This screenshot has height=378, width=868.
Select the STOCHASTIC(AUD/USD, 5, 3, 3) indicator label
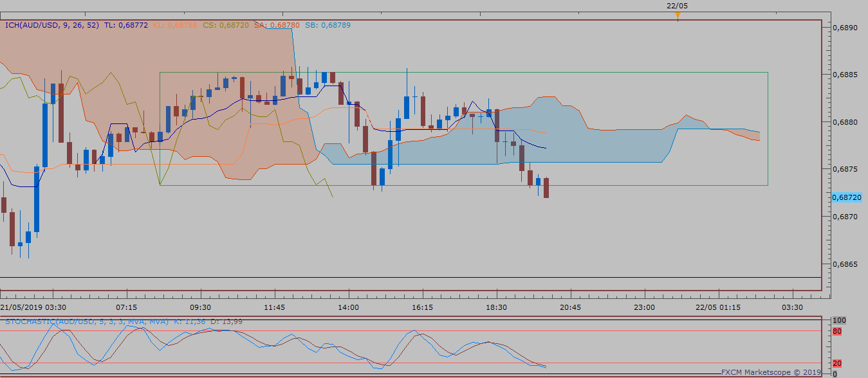click(87, 321)
